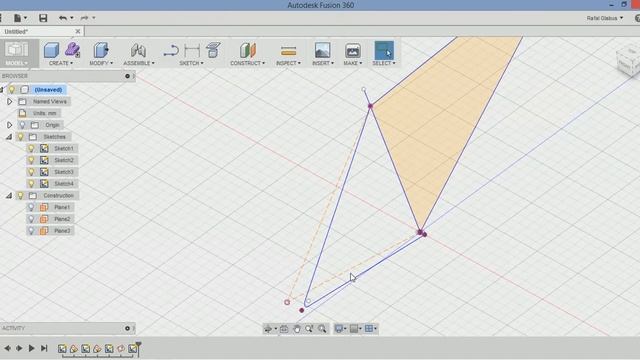Screen dimensions: 640x360
Task: Click the Grid and Snaps icon
Action: (354, 329)
